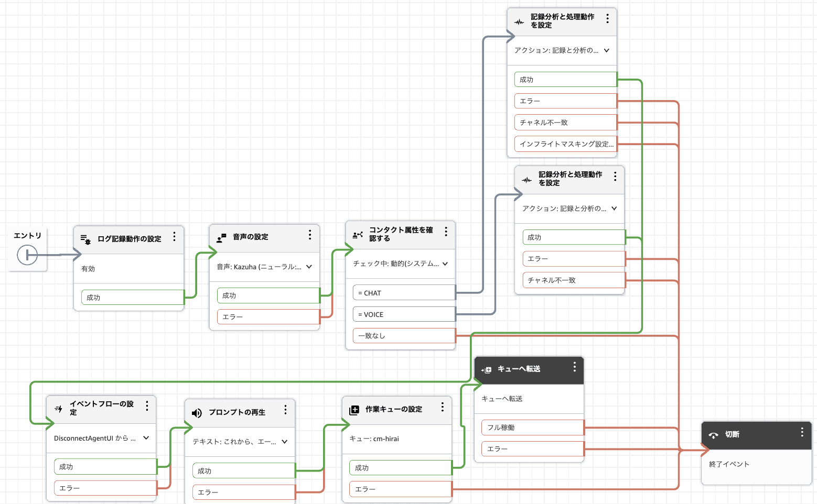Screen dimensions: 817x504
Task: Click the キュー: cm-hirai queue text
Action: tap(374, 439)
